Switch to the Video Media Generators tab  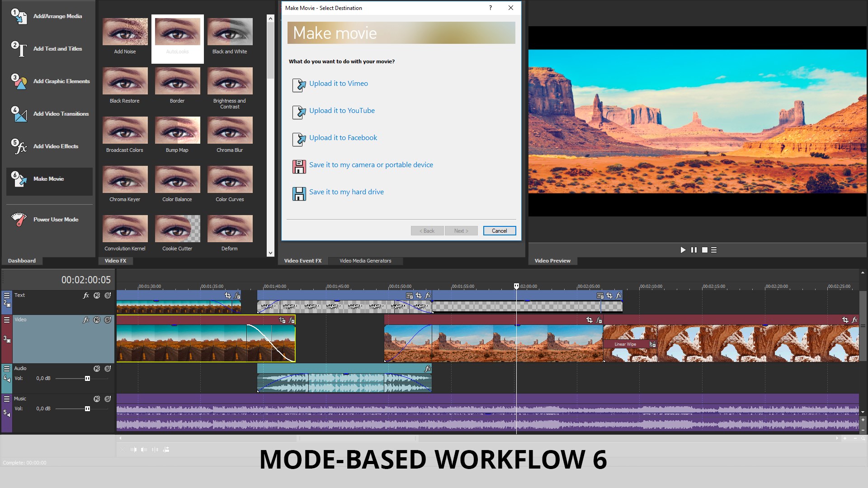tap(365, 261)
